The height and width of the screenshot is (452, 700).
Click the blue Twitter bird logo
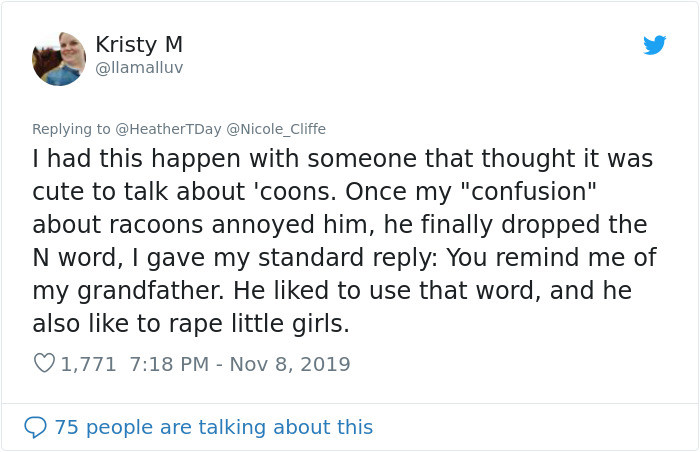pos(654,45)
